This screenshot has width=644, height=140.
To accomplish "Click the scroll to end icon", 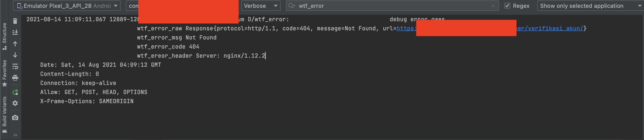I will pos(15,32).
